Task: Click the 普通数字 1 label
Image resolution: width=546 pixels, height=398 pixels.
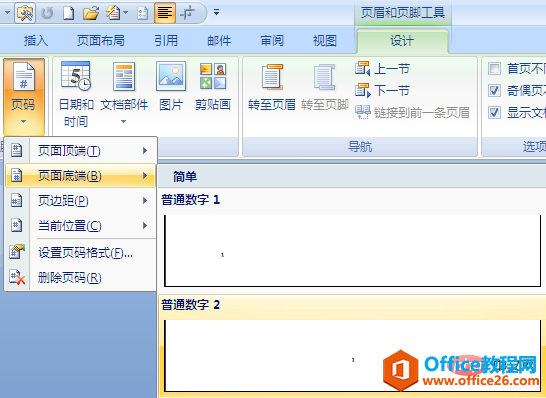Action: point(190,200)
